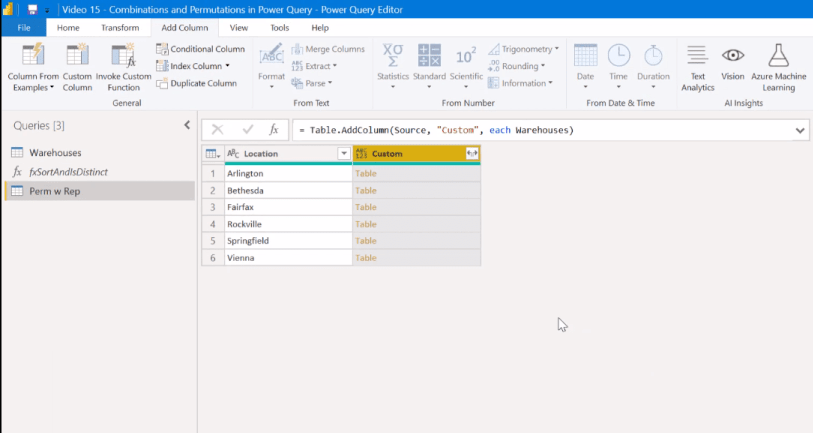Open the Rounding dropdown

tap(517, 66)
